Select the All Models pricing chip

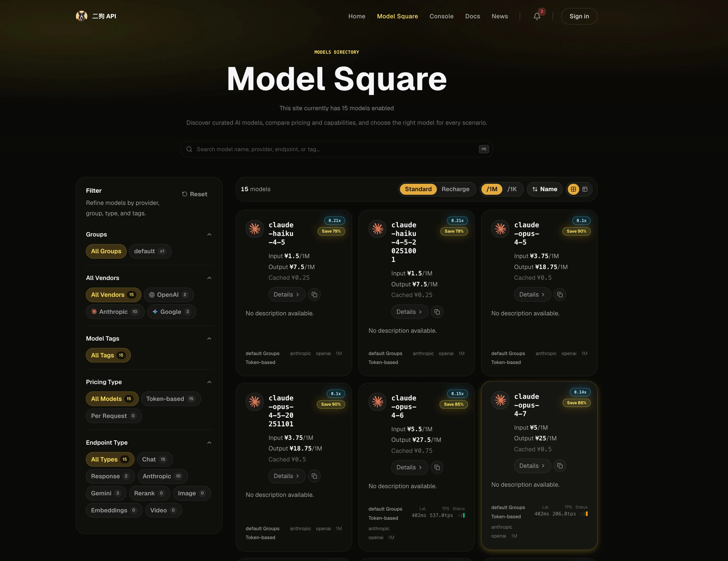coord(112,399)
